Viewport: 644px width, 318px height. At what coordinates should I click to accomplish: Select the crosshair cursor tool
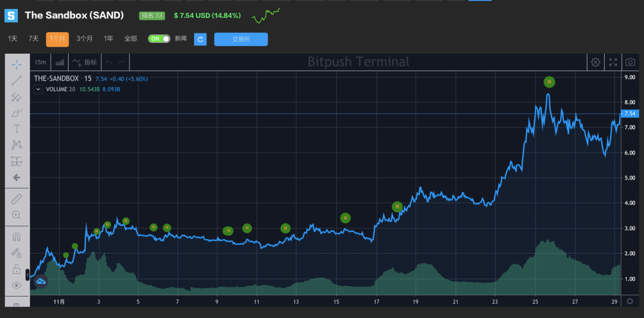(17, 64)
